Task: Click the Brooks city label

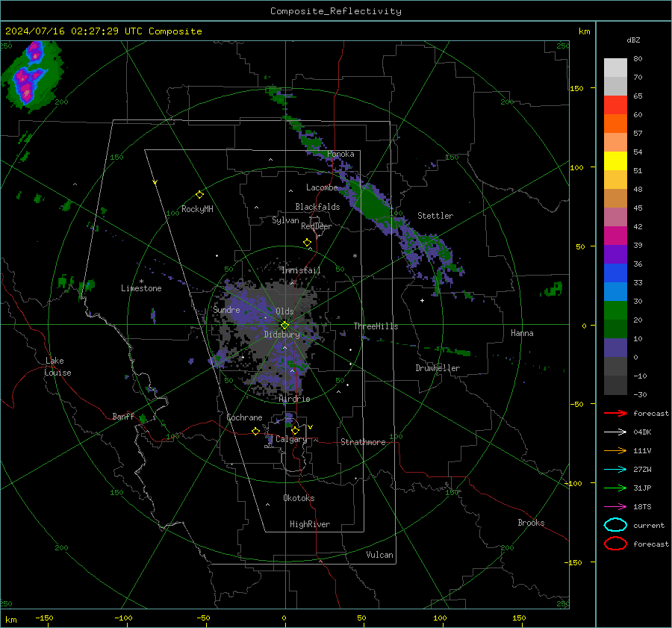Action: tap(531, 523)
